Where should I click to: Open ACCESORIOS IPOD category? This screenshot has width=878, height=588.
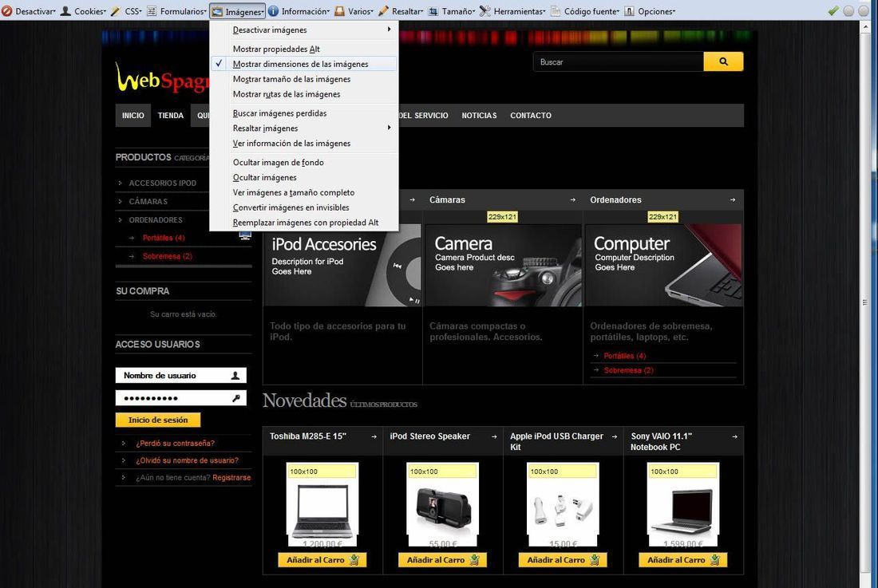[162, 183]
